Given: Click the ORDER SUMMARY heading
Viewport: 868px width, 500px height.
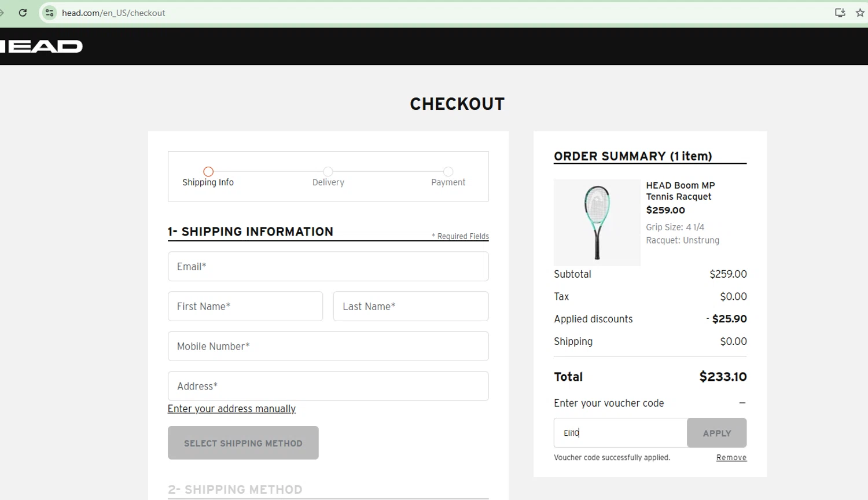Looking at the screenshot, I should click(633, 156).
